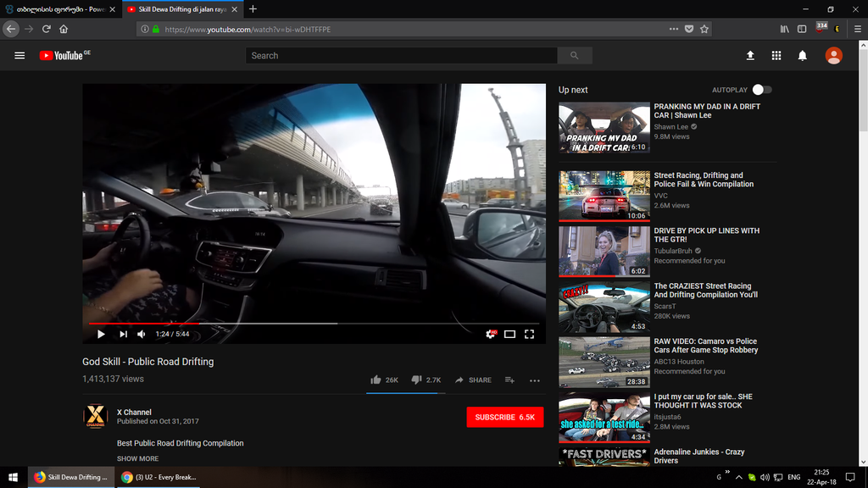Image resolution: width=868 pixels, height=488 pixels.
Task: Go to Firefox home page
Action: (x=64, y=29)
